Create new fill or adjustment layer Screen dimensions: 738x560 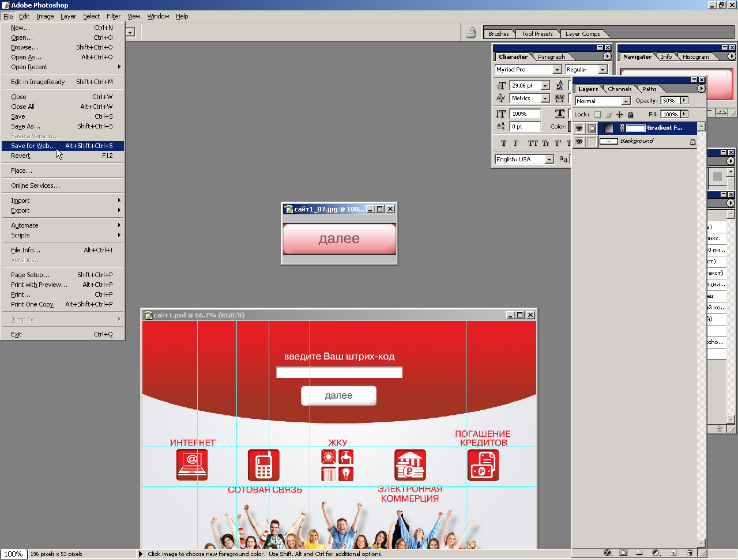(x=656, y=553)
